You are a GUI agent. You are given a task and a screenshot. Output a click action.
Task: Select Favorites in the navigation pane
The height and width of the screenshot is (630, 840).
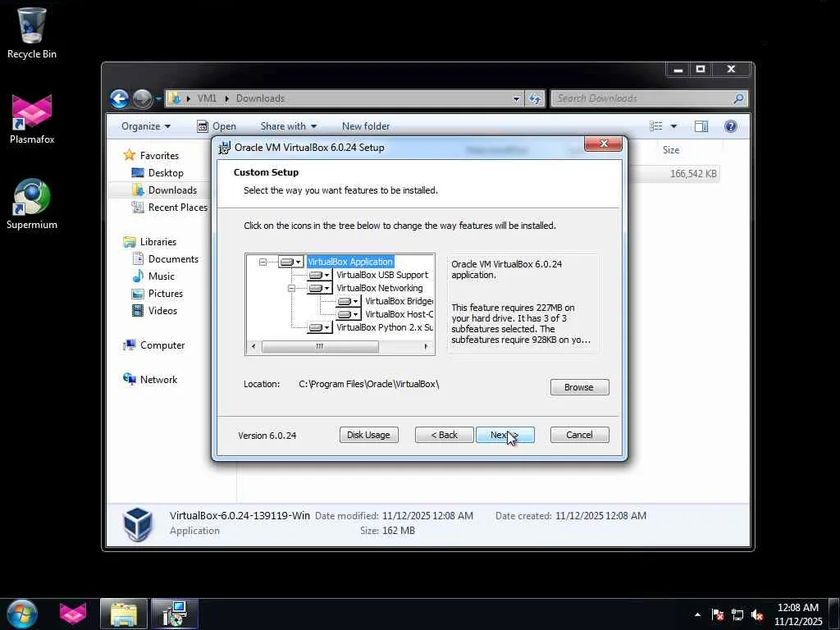click(159, 155)
